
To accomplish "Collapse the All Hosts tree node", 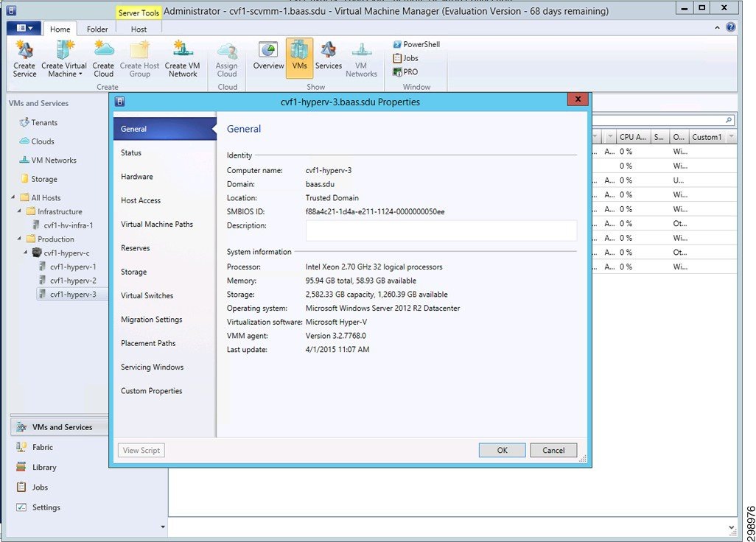I will point(13,197).
